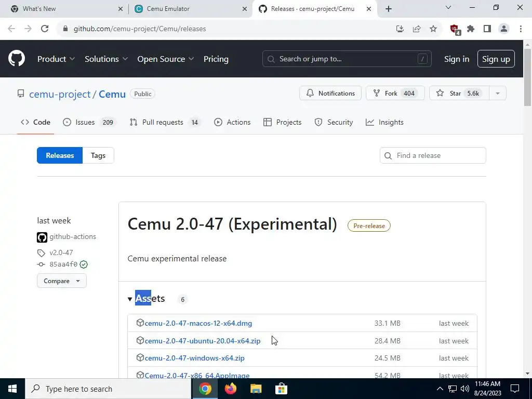This screenshot has width=532, height=399.
Task: Star the Cemu repository
Action: tap(459, 93)
